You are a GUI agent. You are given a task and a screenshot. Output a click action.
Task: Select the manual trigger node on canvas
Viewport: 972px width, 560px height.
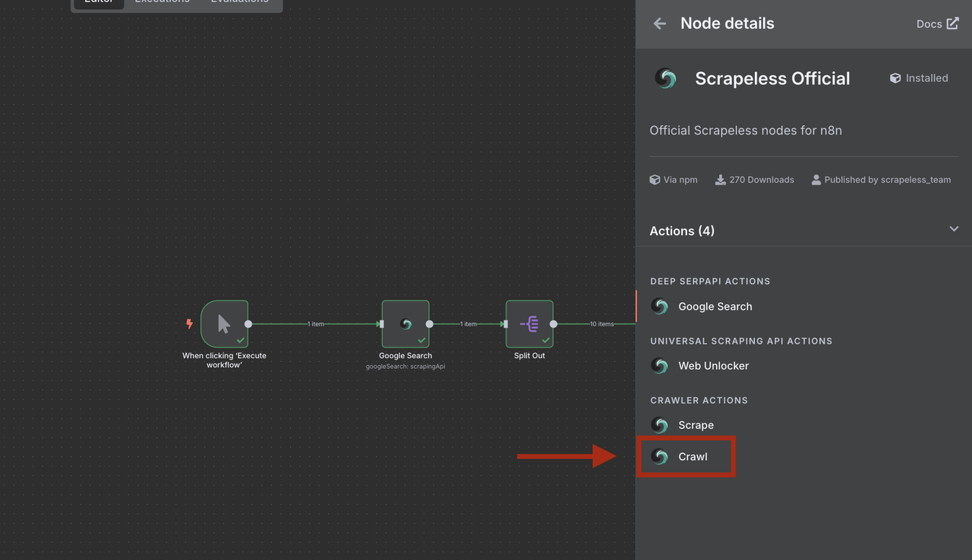(225, 324)
